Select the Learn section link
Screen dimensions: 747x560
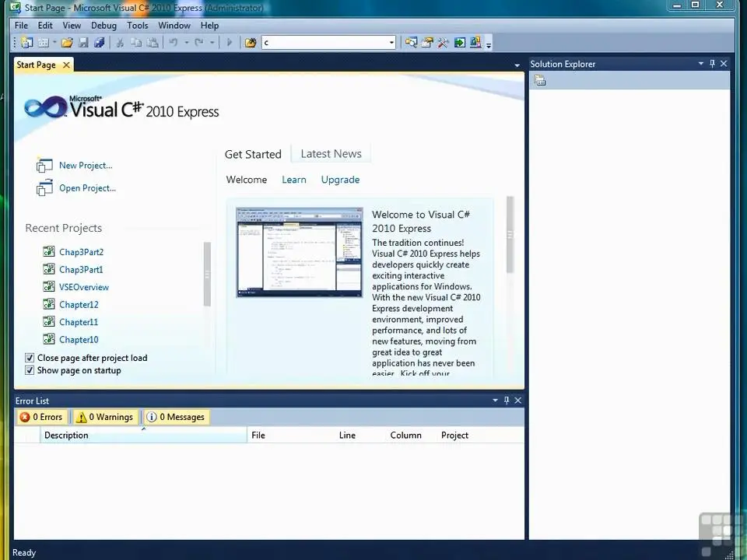(x=294, y=180)
